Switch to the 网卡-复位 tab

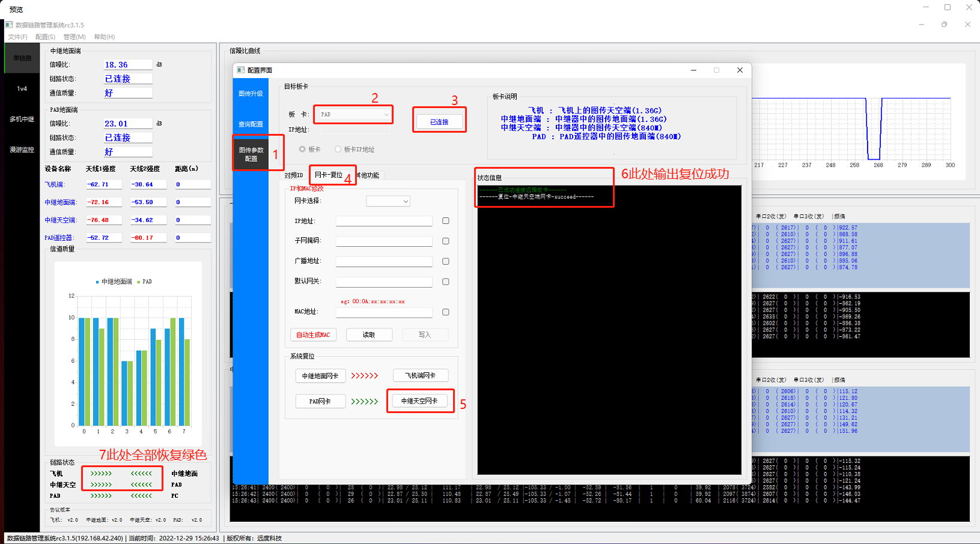click(329, 175)
